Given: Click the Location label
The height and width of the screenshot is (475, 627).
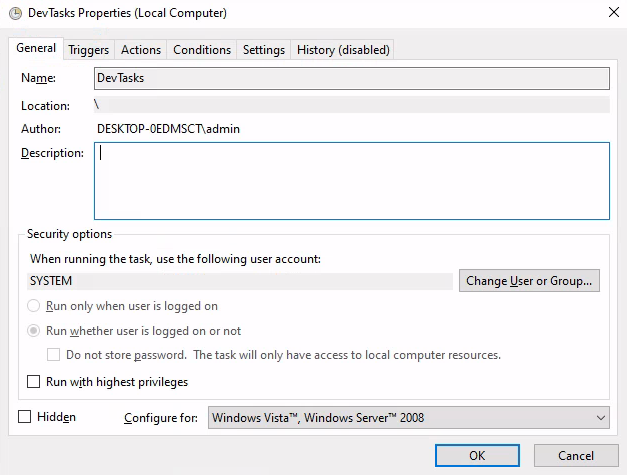Looking at the screenshot, I should pos(45,106).
